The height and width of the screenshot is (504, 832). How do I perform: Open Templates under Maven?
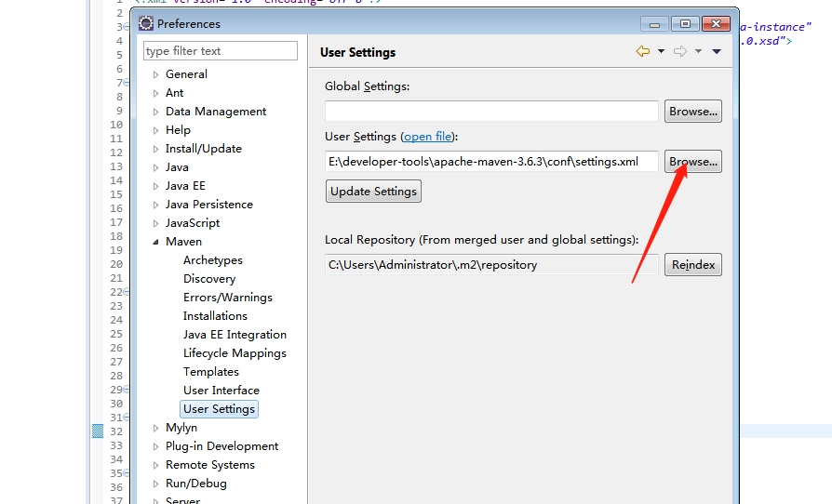click(210, 371)
